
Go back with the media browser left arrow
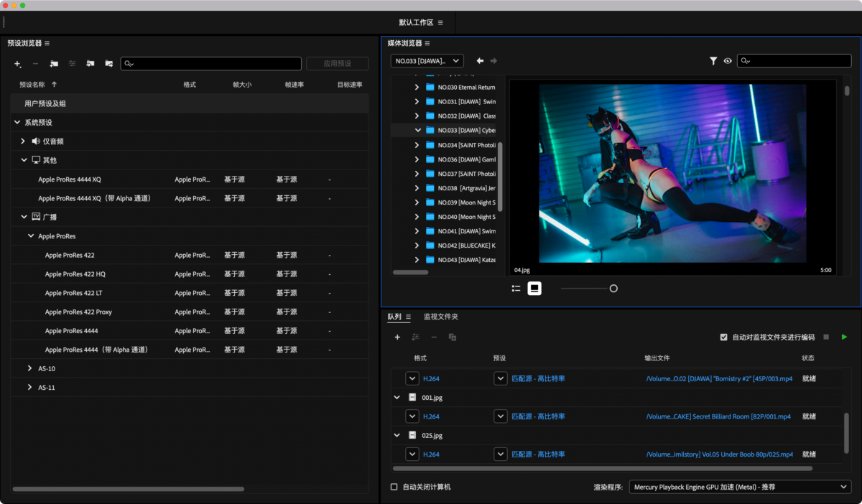point(480,61)
